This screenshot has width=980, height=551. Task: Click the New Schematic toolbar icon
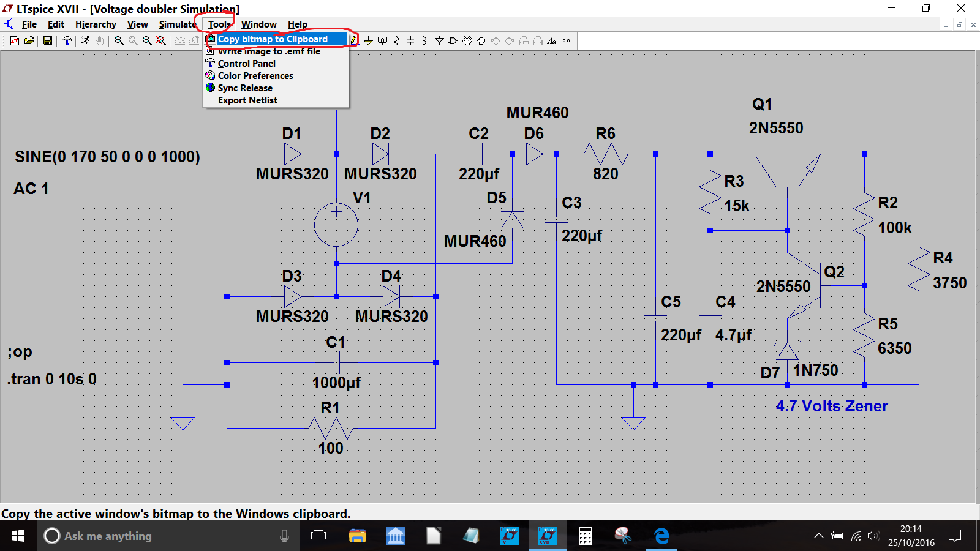(15, 41)
